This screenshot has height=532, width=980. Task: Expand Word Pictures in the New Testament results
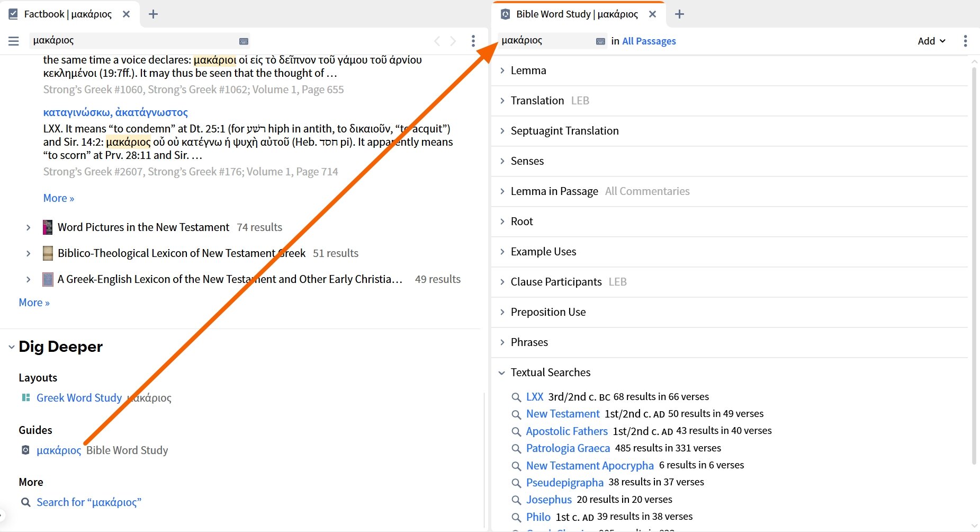(x=28, y=227)
